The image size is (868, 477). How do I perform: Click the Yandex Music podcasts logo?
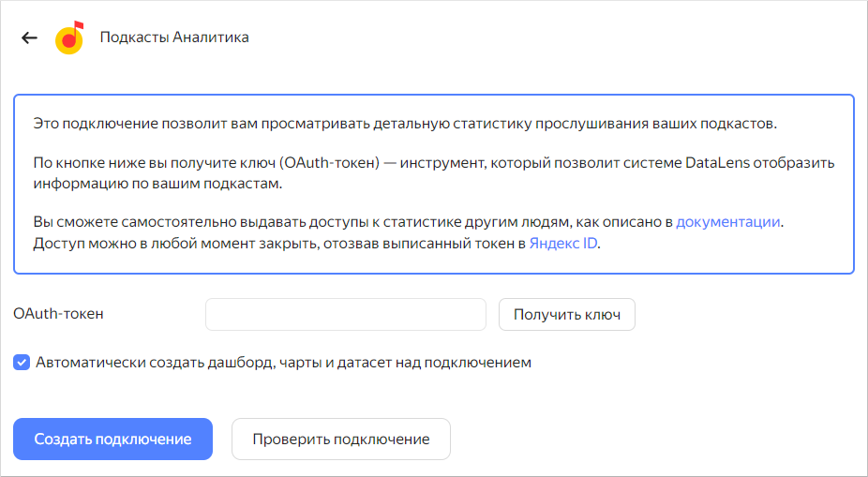coord(69,37)
